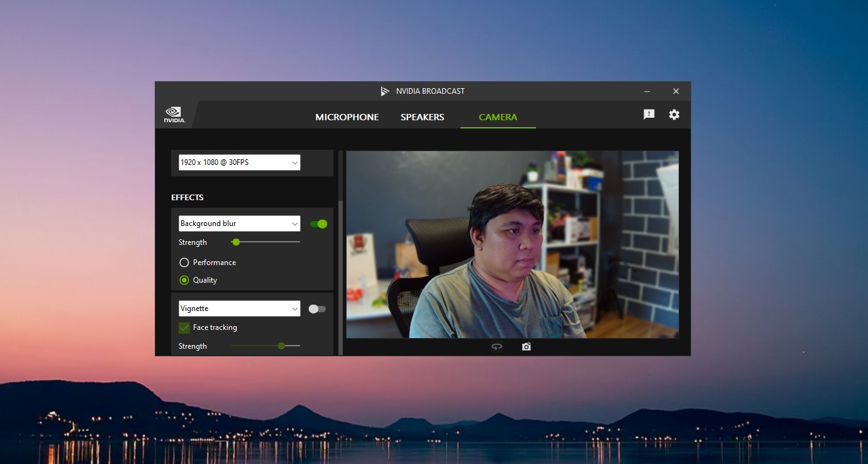The width and height of the screenshot is (868, 464).
Task: Click the NVIDIA Broadcast title bar logo
Action: tap(386, 91)
